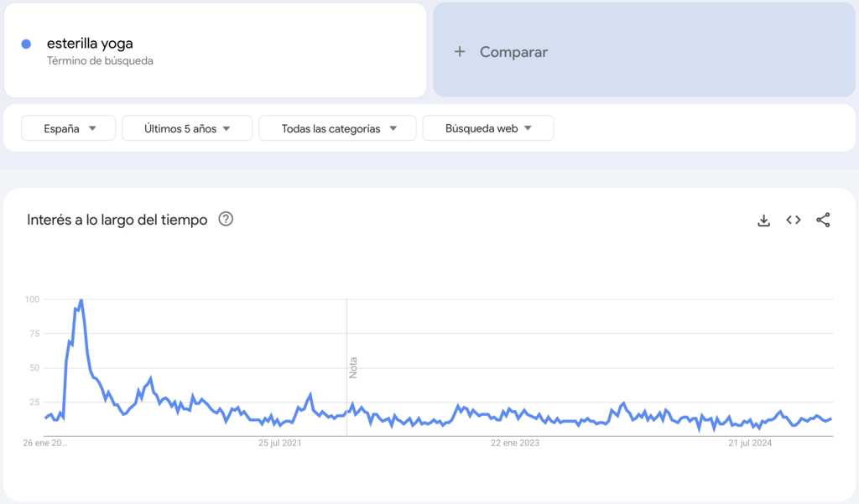Open the Búsqueda web search type dropdown

point(487,127)
